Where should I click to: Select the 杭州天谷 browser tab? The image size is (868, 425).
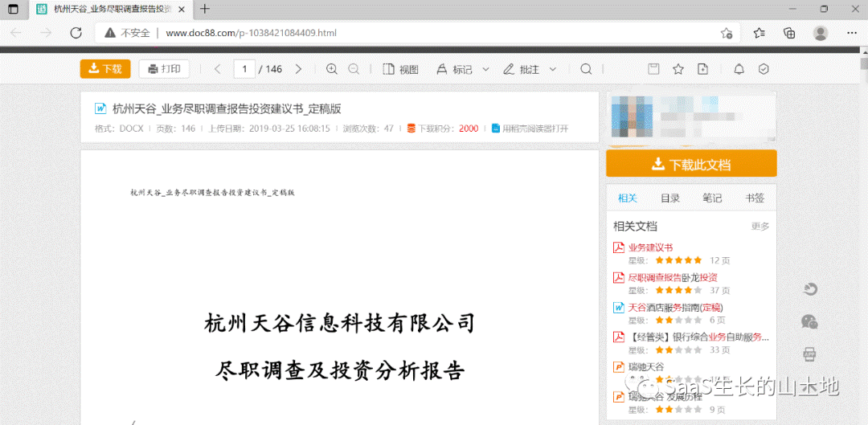(x=111, y=9)
